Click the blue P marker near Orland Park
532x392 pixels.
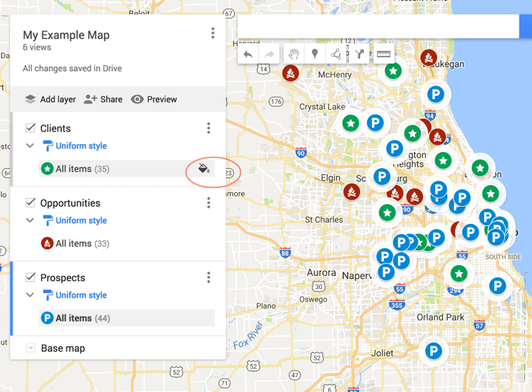pyautogui.click(x=497, y=286)
